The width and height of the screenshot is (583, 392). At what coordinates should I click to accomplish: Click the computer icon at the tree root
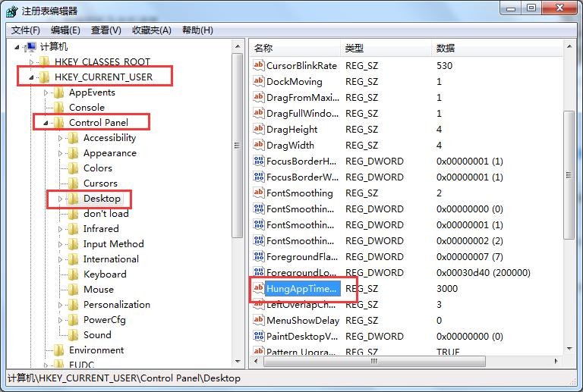click(30, 47)
